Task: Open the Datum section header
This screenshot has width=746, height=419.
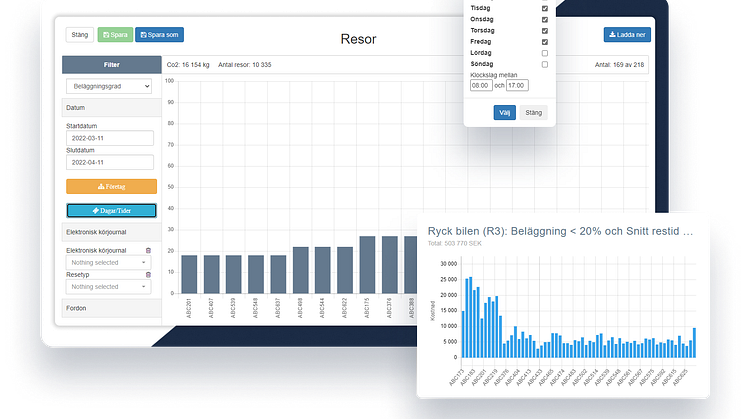Action: [x=112, y=107]
